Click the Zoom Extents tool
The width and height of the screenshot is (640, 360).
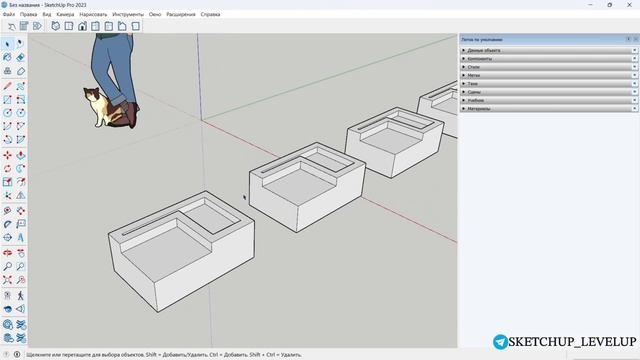click(7, 280)
